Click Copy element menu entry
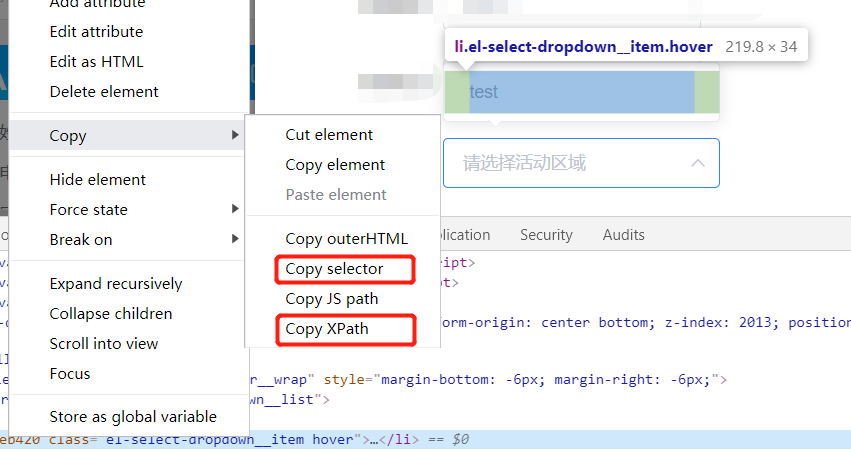This screenshot has height=453, width=851. [335, 165]
